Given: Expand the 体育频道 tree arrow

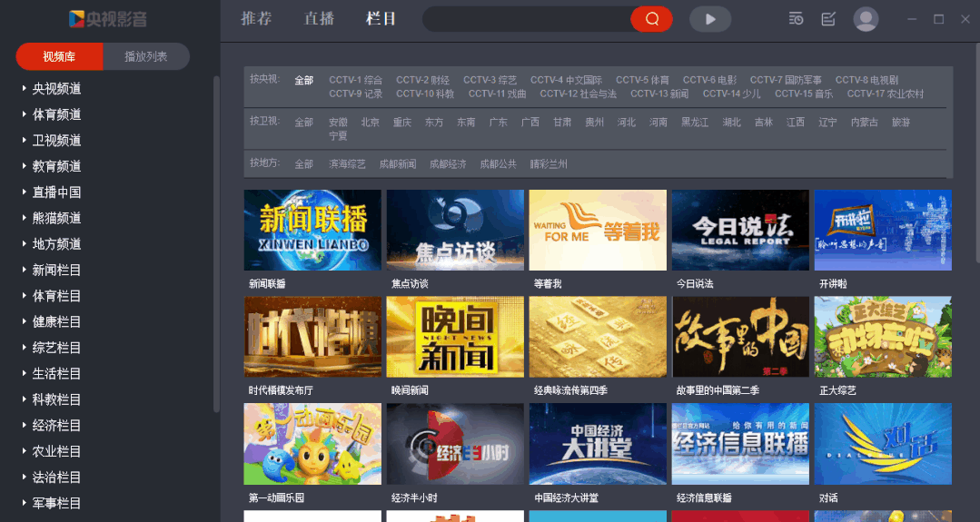Looking at the screenshot, I should coord(24,114).
